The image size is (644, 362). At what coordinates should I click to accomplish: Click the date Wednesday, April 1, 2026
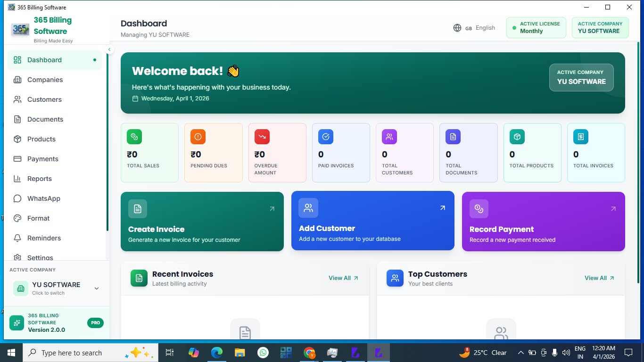pos(175,99)
